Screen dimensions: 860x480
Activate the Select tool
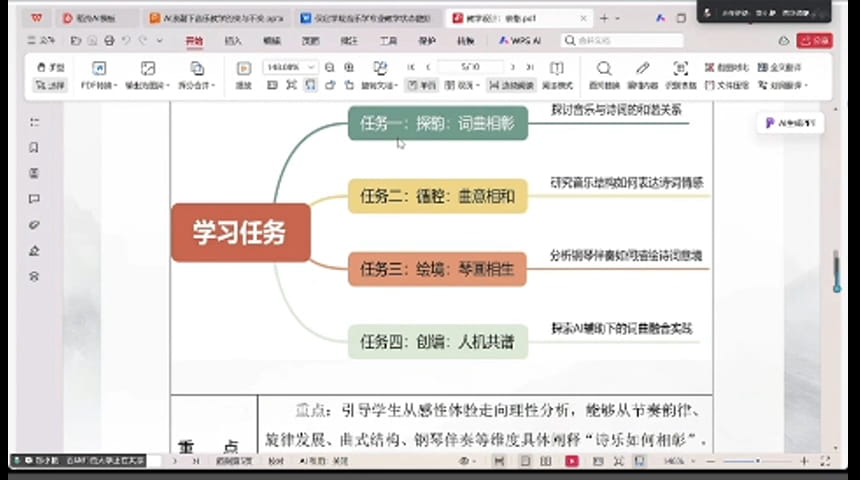50,85
